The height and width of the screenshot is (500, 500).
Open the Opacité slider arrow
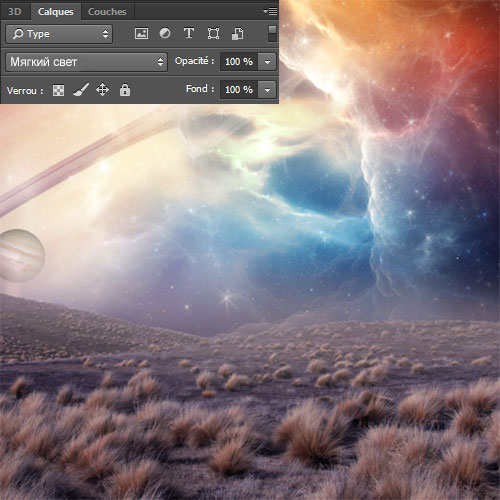coord(267,62)
